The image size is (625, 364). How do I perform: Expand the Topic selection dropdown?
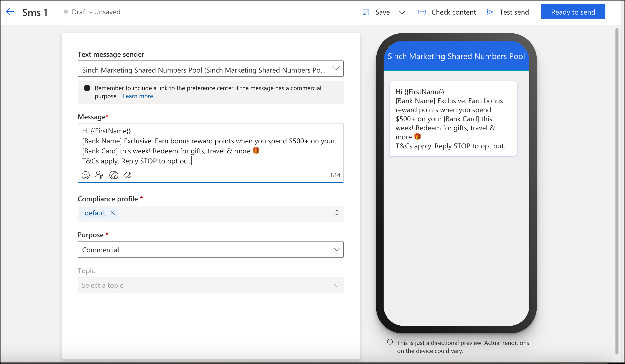337,285
